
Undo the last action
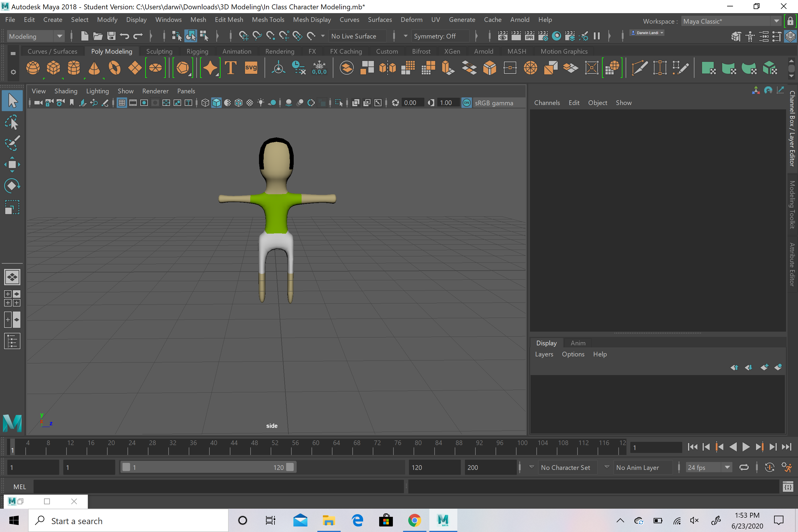(125, 36)
